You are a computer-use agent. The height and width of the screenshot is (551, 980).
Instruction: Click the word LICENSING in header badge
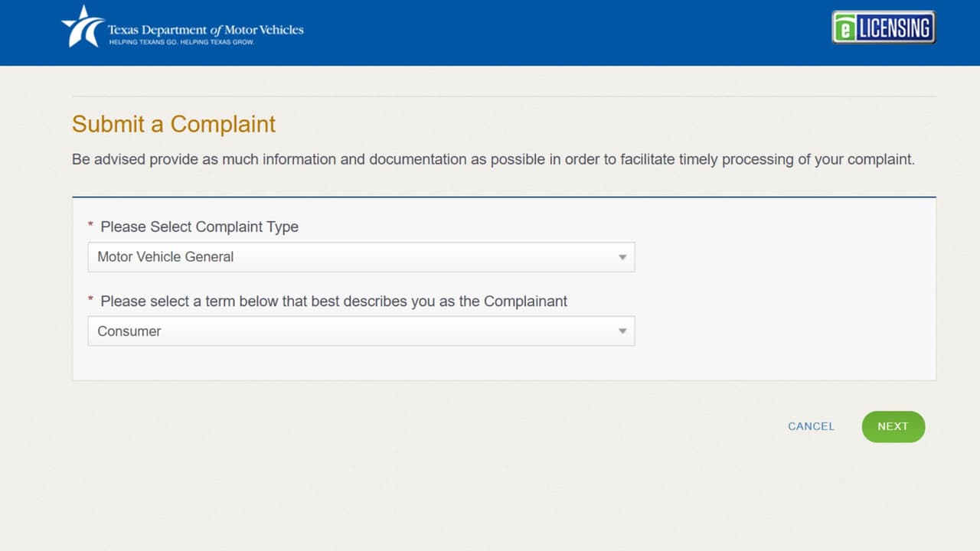pyautogui.click(x=894, y=28)
